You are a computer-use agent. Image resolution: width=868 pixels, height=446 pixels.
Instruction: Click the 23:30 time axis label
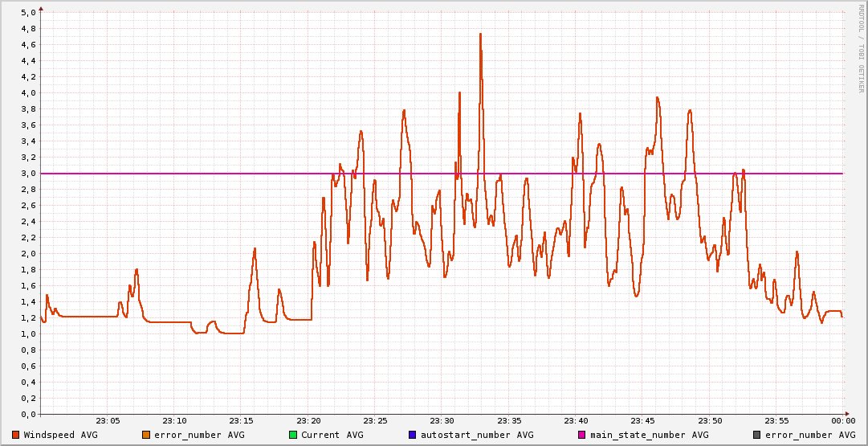(x=442, y=421)
